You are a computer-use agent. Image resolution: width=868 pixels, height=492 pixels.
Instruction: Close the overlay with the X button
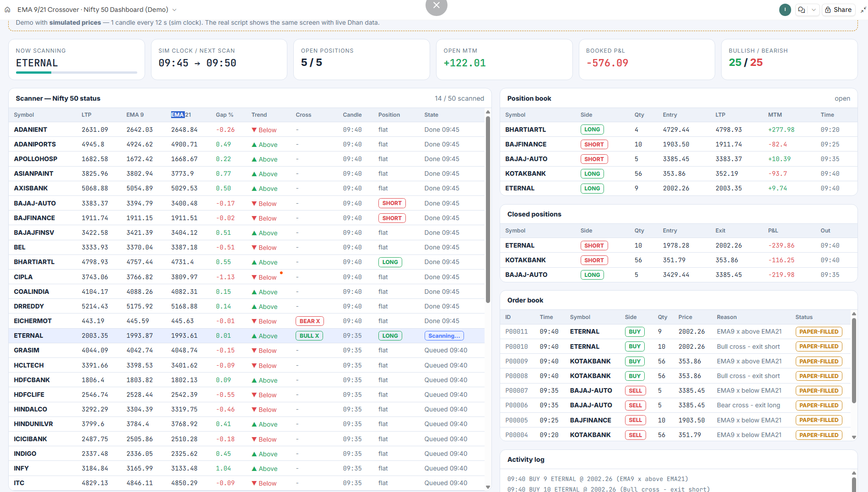click(x=437, y=5)
